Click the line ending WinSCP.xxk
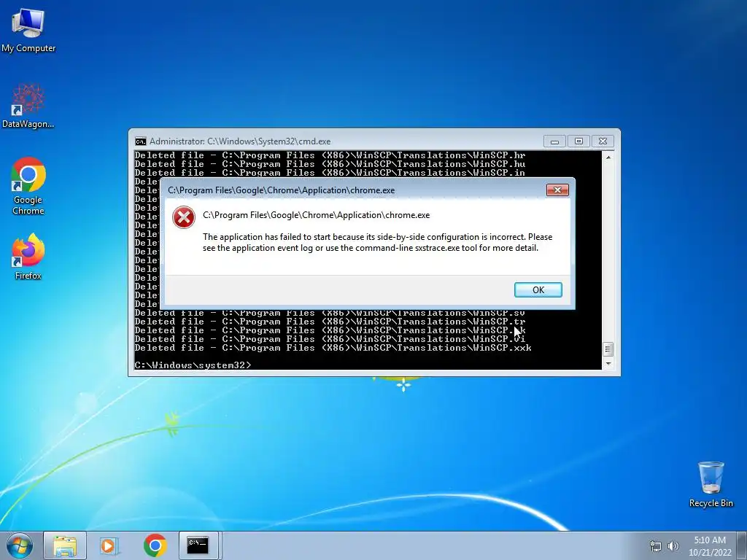 coord(333,348)
